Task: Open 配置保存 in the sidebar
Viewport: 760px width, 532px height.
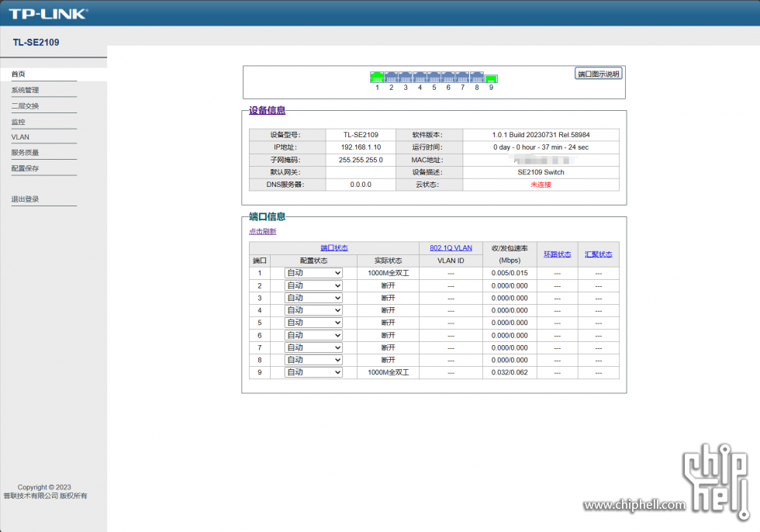Action: (25, 168)
